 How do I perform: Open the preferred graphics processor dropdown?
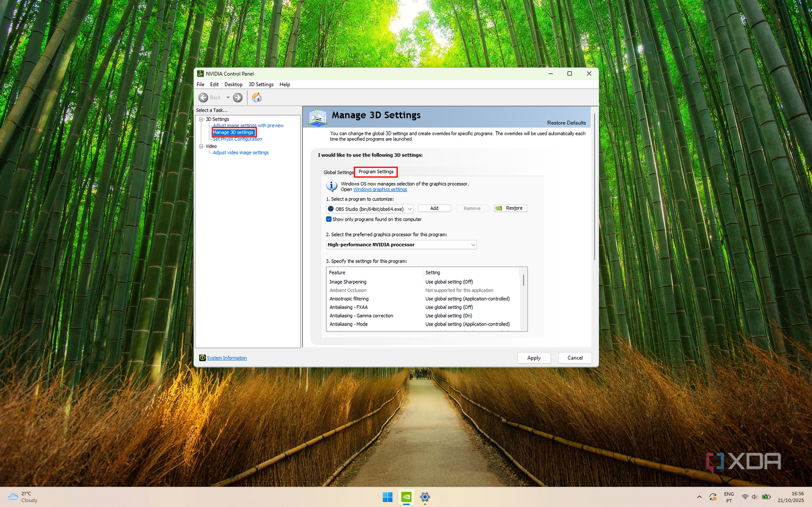(472, 244)
